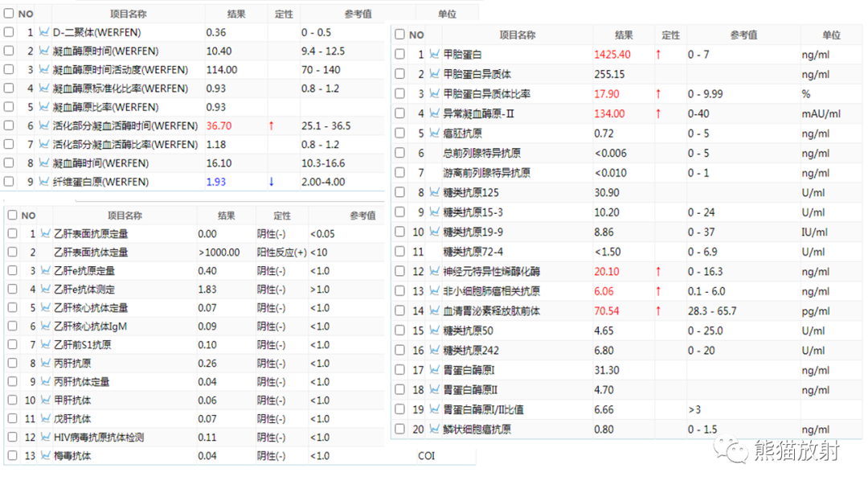868x489 pixels.
Task: Click 定性 column header in hepatitis table
Action: [282, 216]
